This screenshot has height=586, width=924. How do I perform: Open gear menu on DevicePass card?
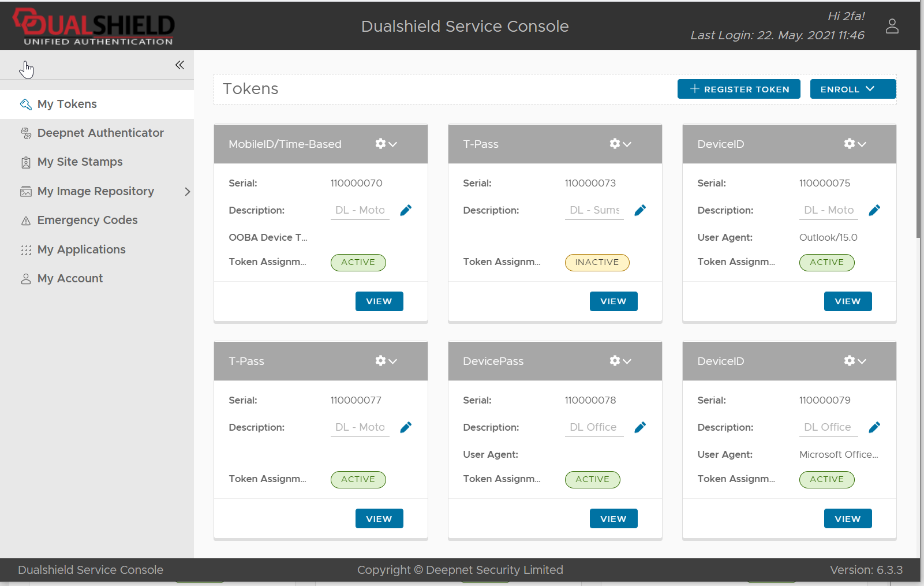tap(620, 361)
